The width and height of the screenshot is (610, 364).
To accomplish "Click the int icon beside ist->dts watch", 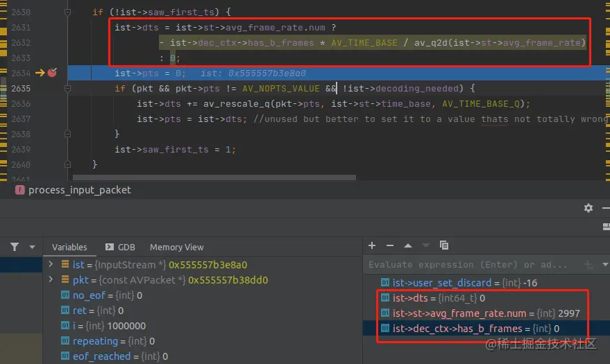I will tap(385, 297).
